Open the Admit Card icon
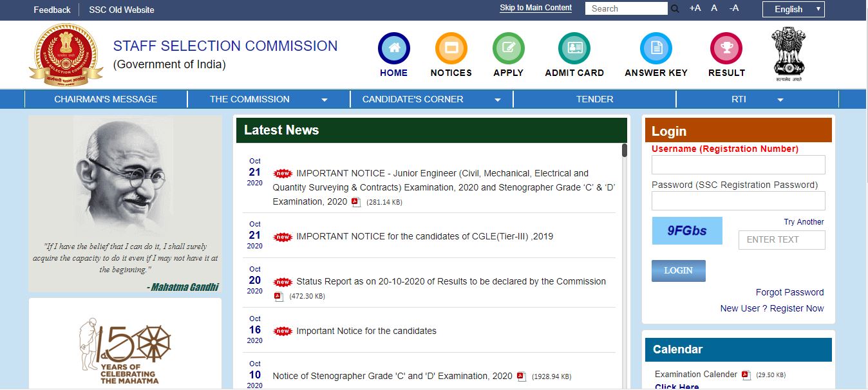This screenshot has height=390, width=868. coord(574,48)
